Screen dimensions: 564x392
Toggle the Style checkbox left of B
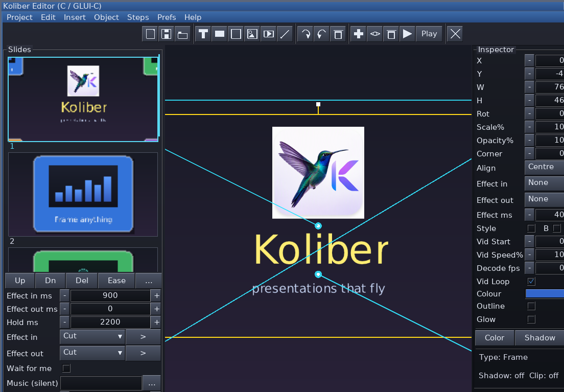(531, 228)
